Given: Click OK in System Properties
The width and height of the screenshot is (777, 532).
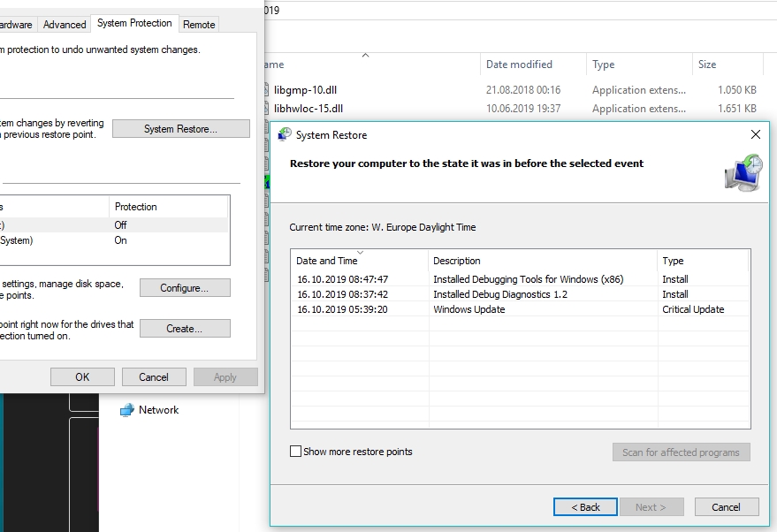Looking at the screenshot, I should click(x=82, y=377).
